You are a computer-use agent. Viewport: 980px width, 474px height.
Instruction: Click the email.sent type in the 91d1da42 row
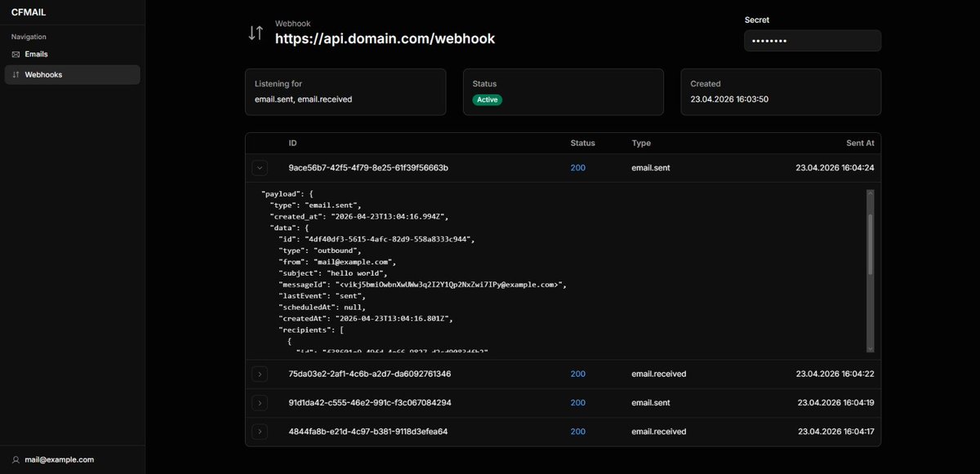point(652,402)
